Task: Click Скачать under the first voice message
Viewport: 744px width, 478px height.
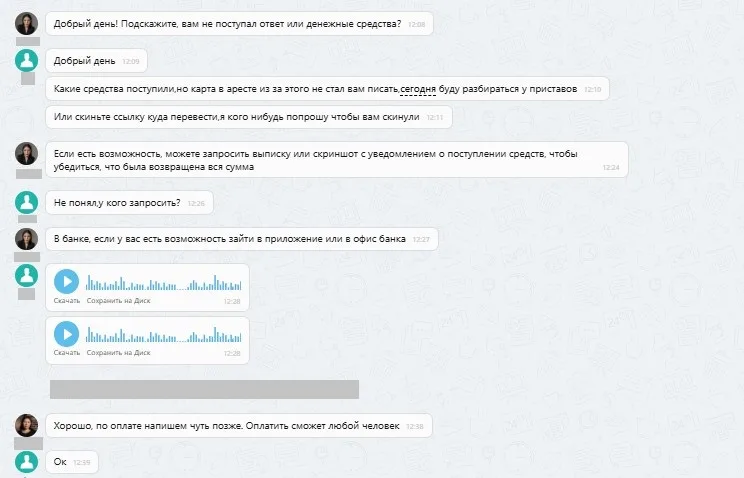Action: tap(67, 301)
